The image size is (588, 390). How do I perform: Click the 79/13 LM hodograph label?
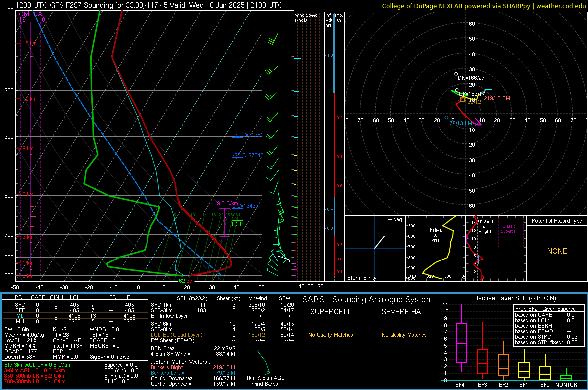coord(461,123)
